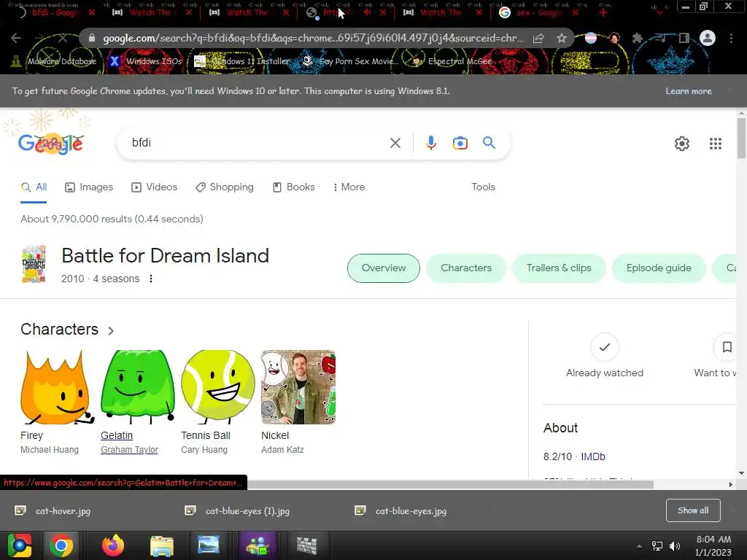Start a voice search with the microphone
Screen dimensions: 747x560
coord(430,143)
